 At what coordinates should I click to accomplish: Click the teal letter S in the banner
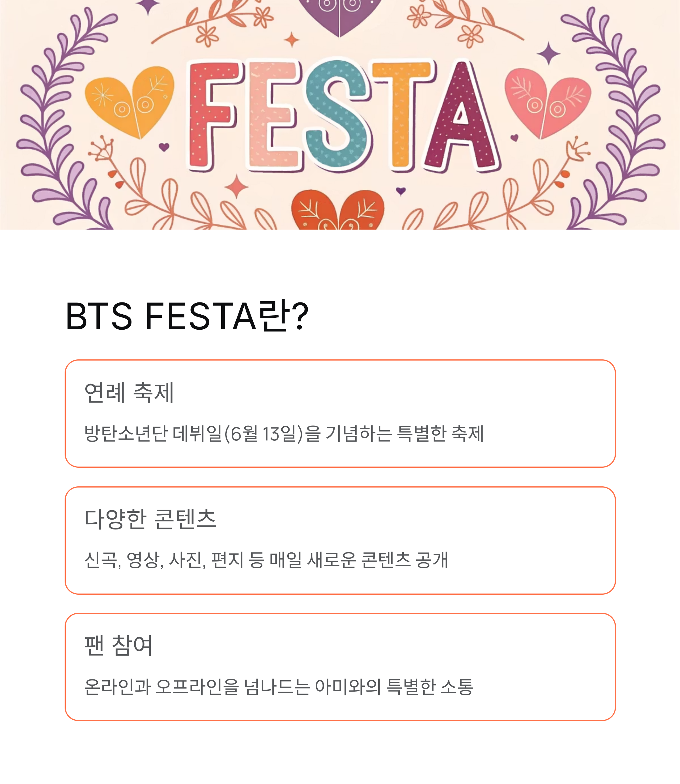pos(338,114)
